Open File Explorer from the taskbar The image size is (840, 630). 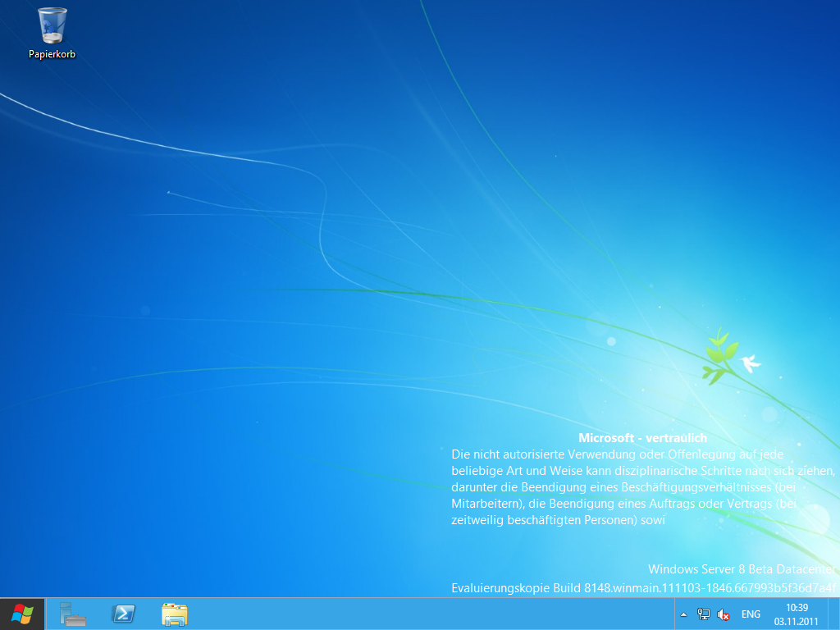pos(175,614)
